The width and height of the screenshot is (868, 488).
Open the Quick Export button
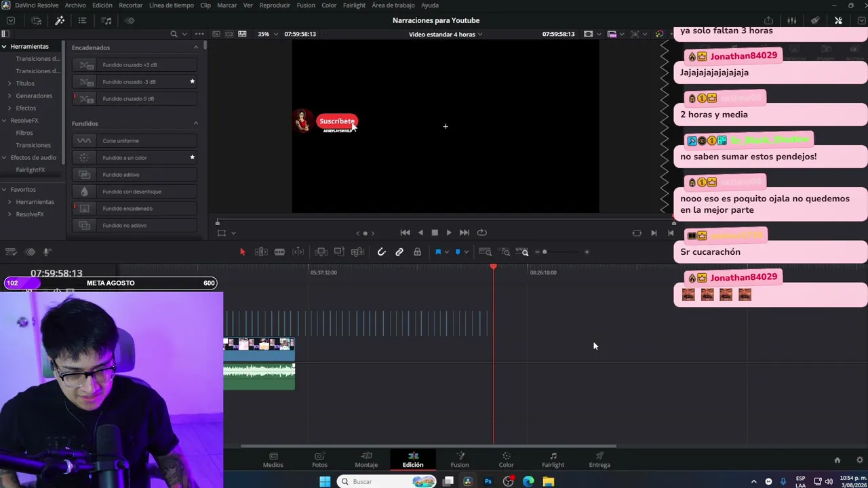(x=768, y=20)
